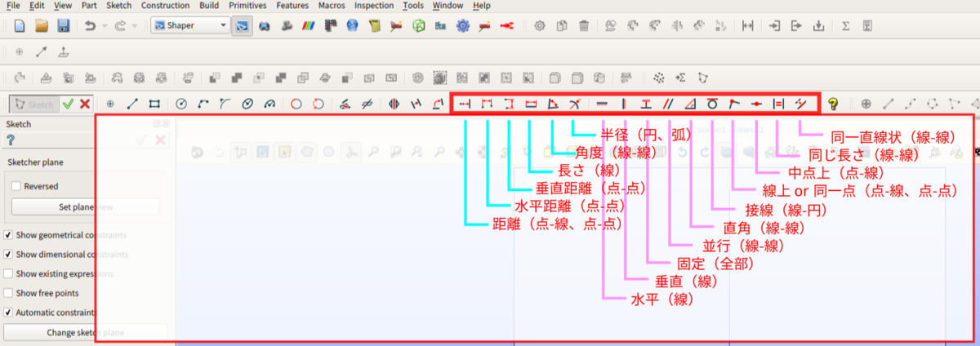Open the Primitives menu
The height and width of the screenshot is (346, 980).
247,5
